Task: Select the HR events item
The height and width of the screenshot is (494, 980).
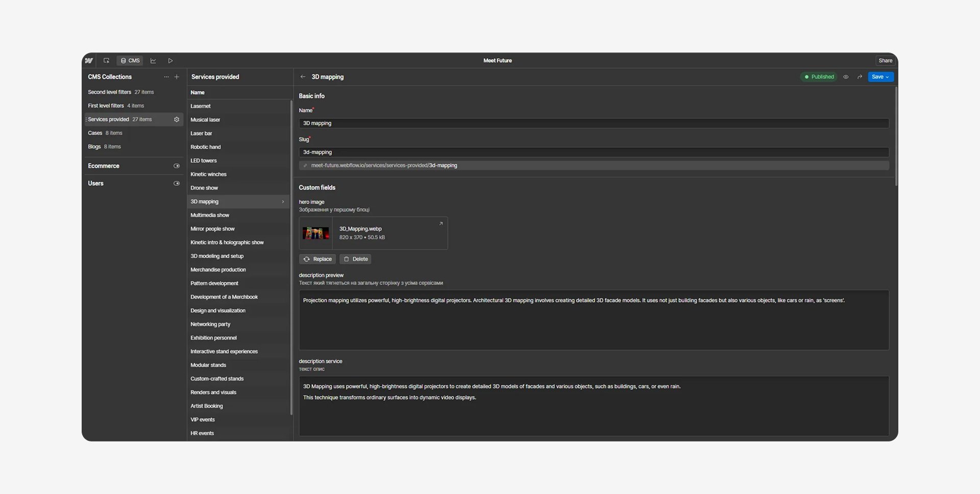Action: click(x=238, y=433)
